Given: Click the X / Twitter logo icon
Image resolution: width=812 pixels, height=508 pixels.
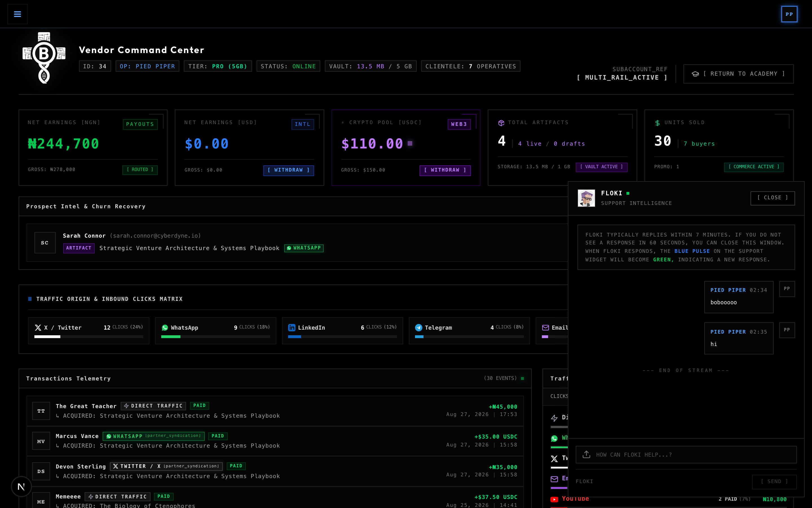Looking at the screenshot, I should click(38, 328).
